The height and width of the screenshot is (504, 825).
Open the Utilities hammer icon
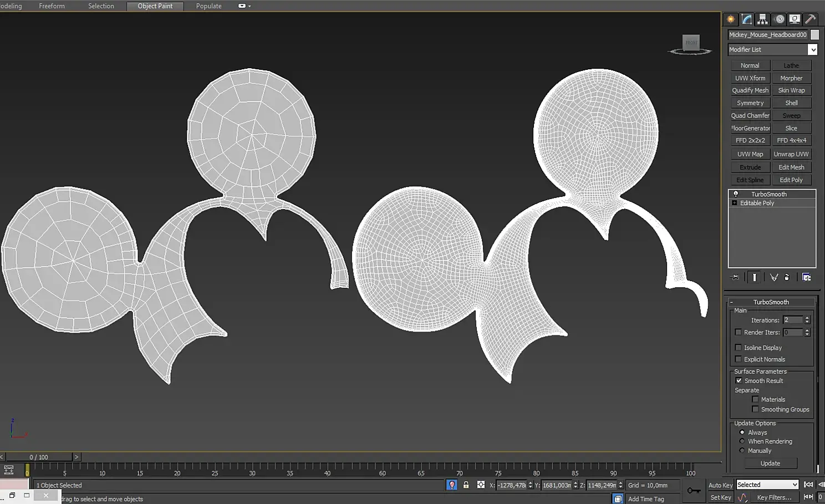pyautogui.click(x=810, y=19)
